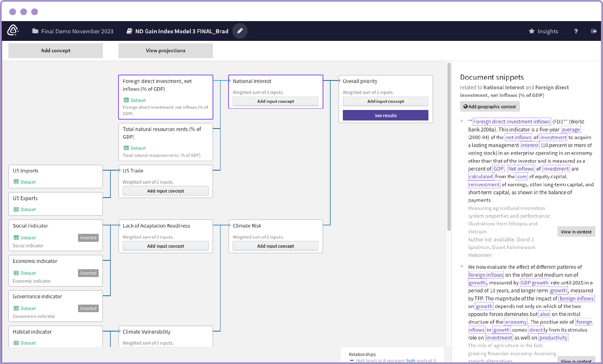Open the help question mark icon
Screen dimensions: 603x364
point(576,31)
